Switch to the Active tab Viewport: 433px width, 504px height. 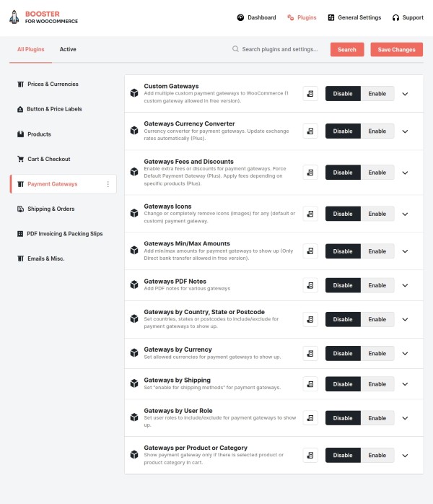(68, 49)
